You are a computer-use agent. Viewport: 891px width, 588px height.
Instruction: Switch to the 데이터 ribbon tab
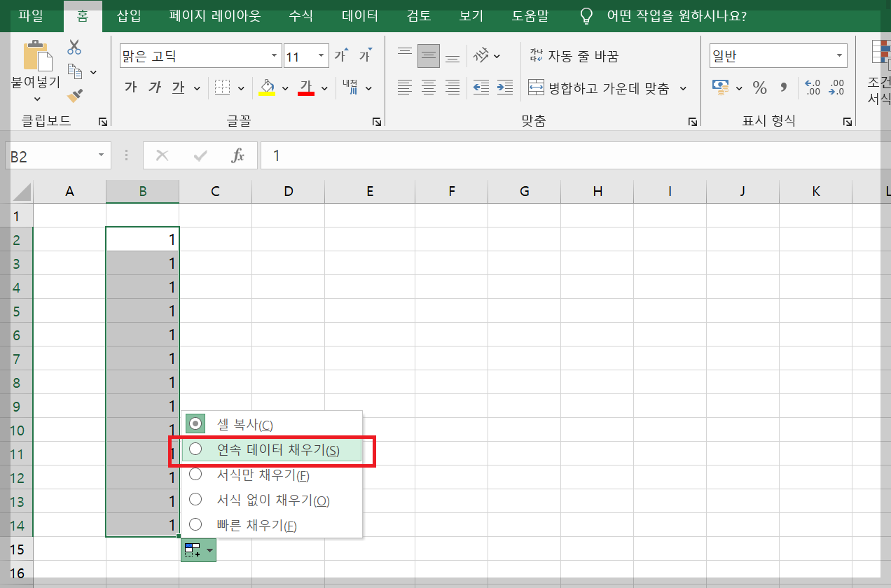pos(359,15)
